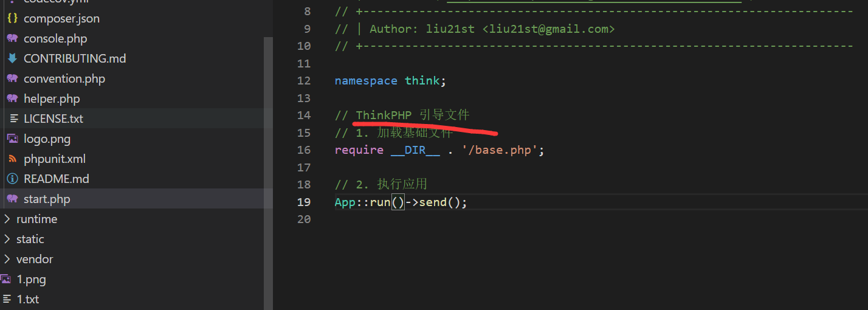
Task: Click the 'send' method call
Action: [x=433, y=202]
